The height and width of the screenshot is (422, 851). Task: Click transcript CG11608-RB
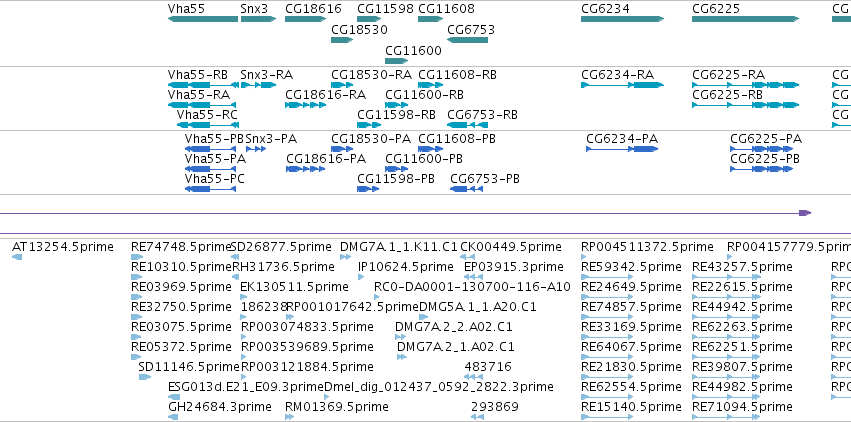[x=430, y=85]
